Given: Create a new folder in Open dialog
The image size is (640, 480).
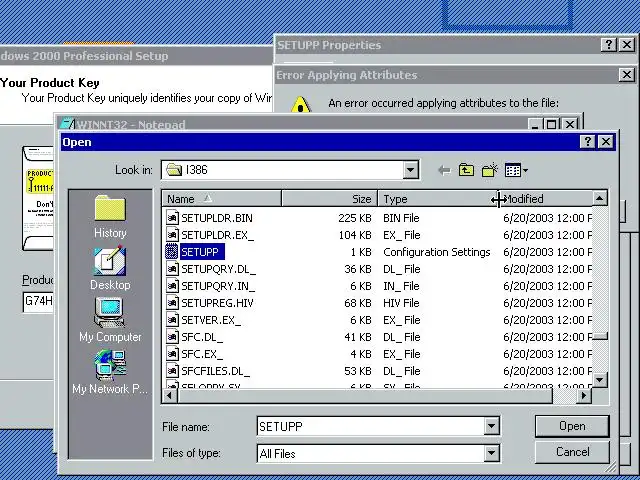Looking at the screenshot, I should click(489, 170).
